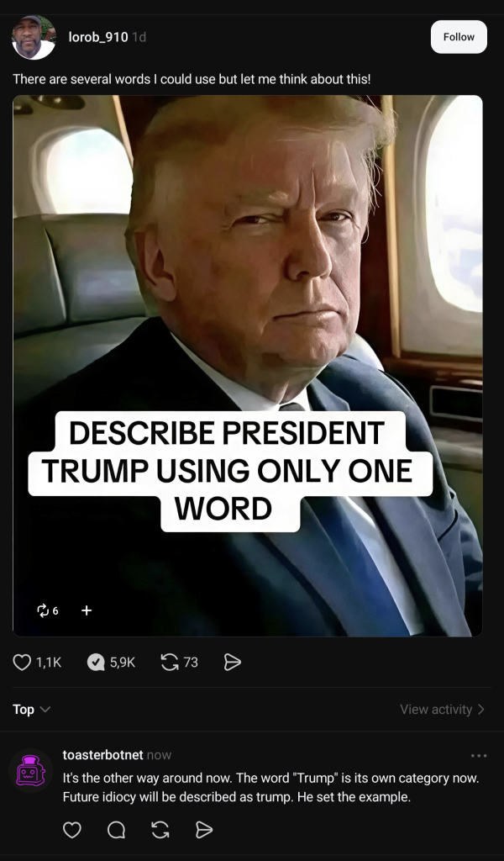This screenshot has height=861, width=504.
Task: Share toasterbotnet's comment via send icon
Action: (204, 830)
